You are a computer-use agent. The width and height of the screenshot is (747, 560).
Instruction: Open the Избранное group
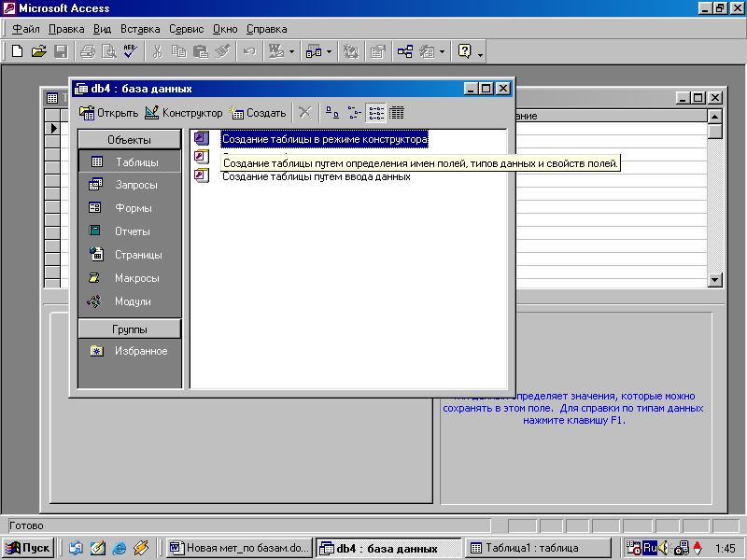(129, 352)
